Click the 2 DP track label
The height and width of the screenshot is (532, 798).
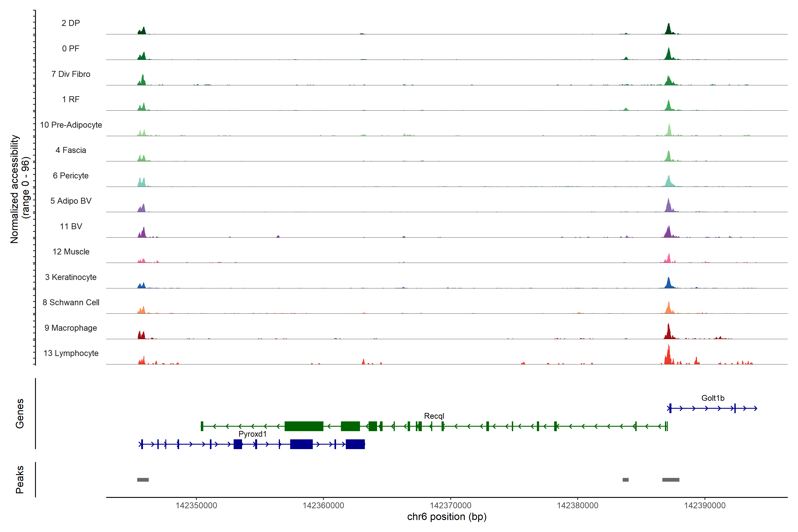coord(70,23)
